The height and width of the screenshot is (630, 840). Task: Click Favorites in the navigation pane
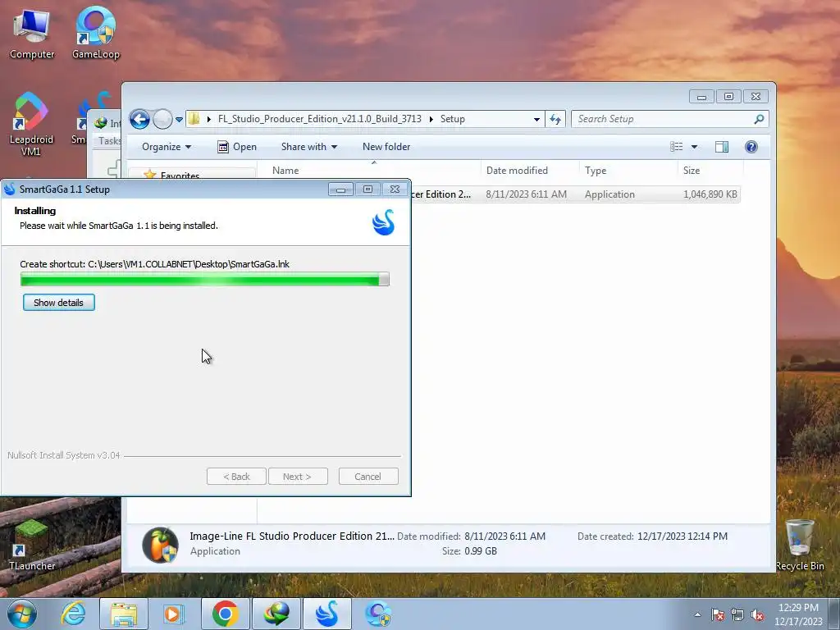point(180,175)
